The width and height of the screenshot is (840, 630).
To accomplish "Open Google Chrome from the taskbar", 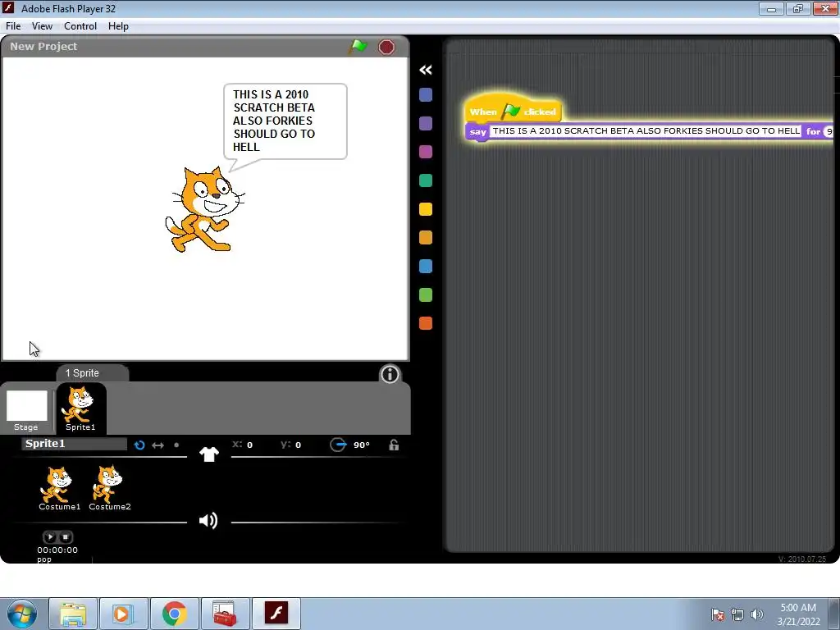I will click(174, 614).
